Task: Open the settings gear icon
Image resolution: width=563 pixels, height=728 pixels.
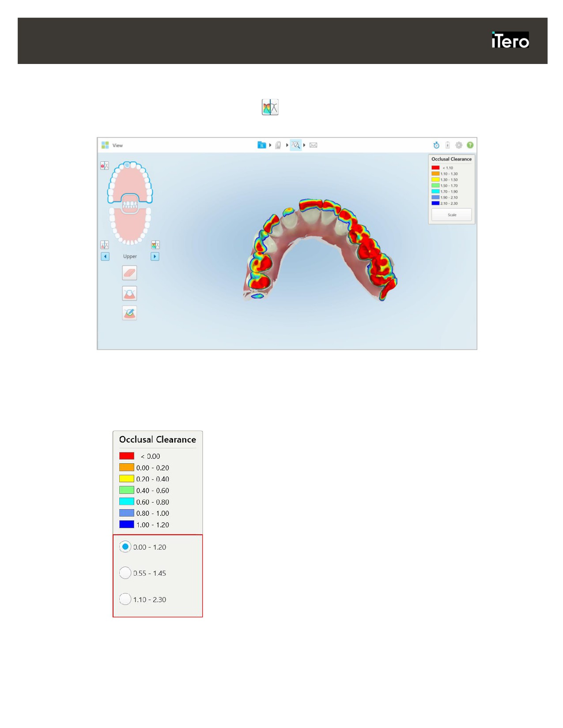Action: pos(459,145)
